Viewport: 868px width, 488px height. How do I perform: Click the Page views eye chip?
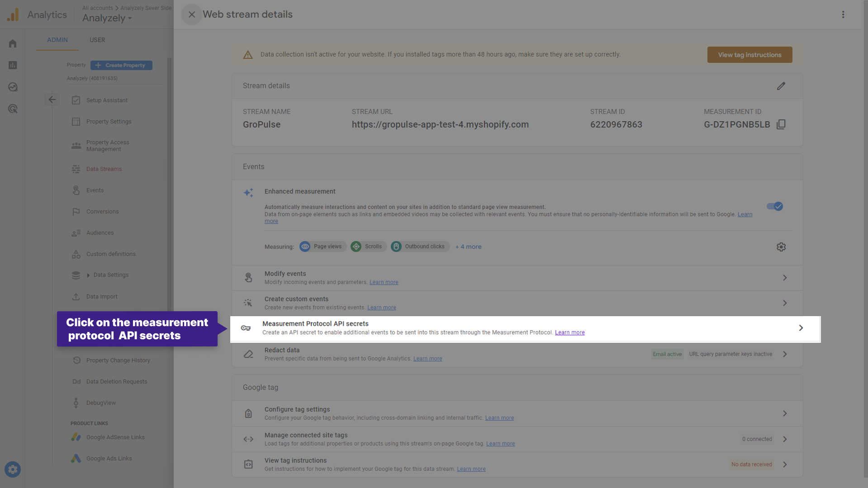coord(323,246)
